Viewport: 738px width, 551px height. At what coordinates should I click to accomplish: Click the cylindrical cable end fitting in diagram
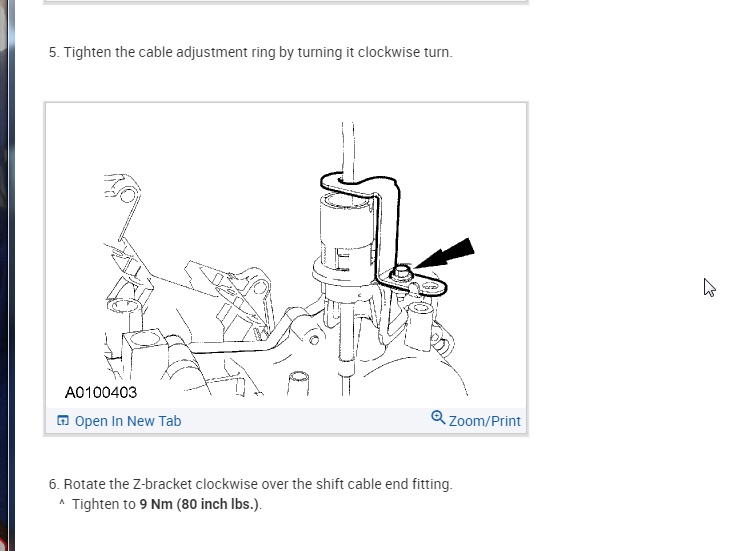[x=347, y=233]
